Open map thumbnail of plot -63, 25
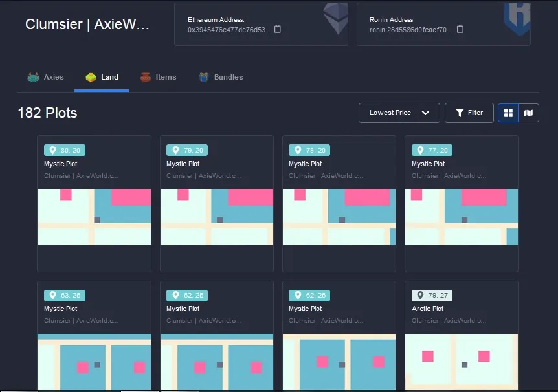 click(x=95, y=362)
